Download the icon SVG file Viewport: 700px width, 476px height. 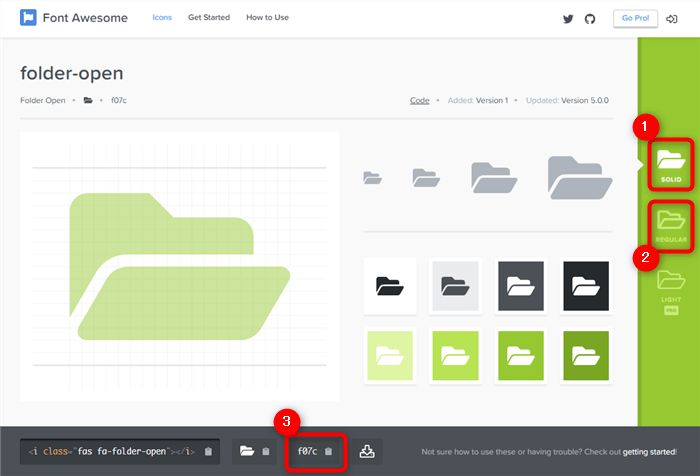point(367,452)
